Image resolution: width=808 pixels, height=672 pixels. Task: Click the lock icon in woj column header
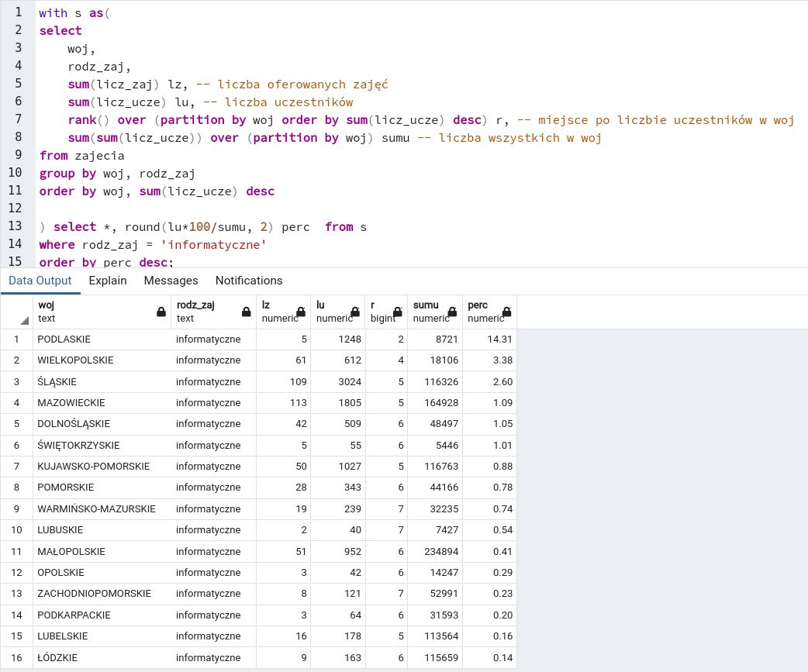click(161, 312)
